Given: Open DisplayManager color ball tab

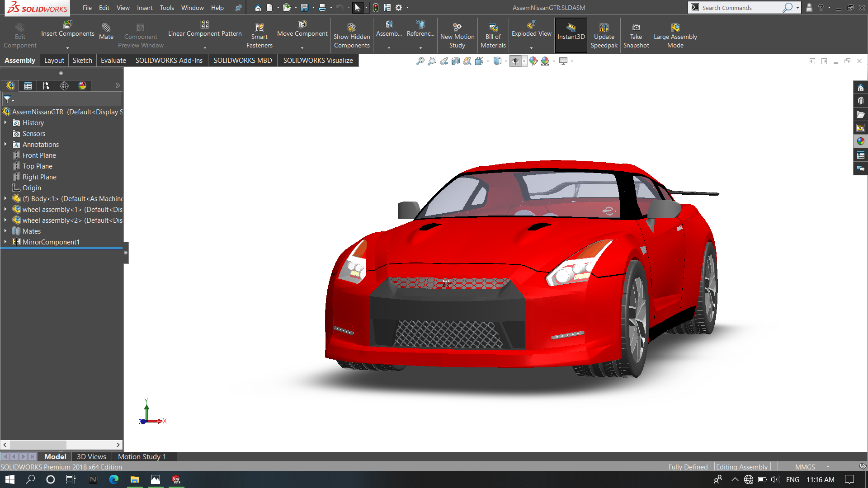Looking at the screenshot, I should point(82,86).
